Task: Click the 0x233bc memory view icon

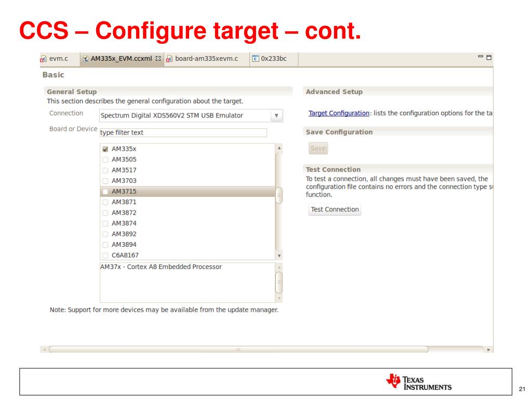Action: point(256,59)
